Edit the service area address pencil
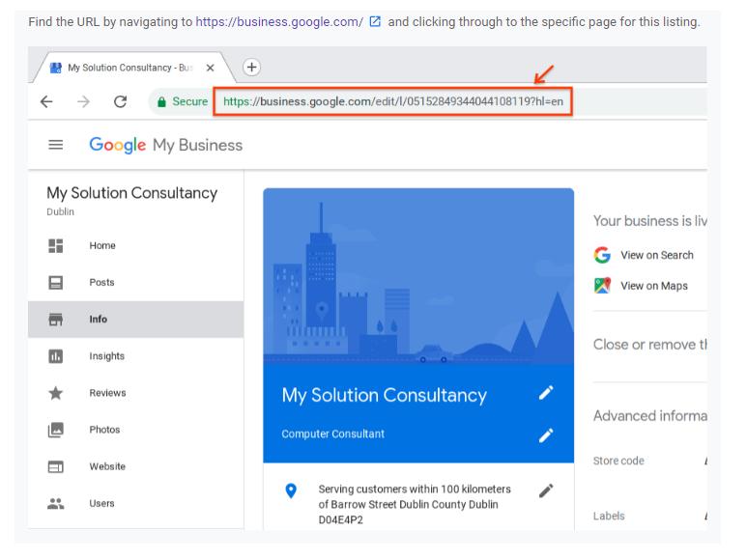The width and height of the screenshot is (747, 560). click(546, 490)
